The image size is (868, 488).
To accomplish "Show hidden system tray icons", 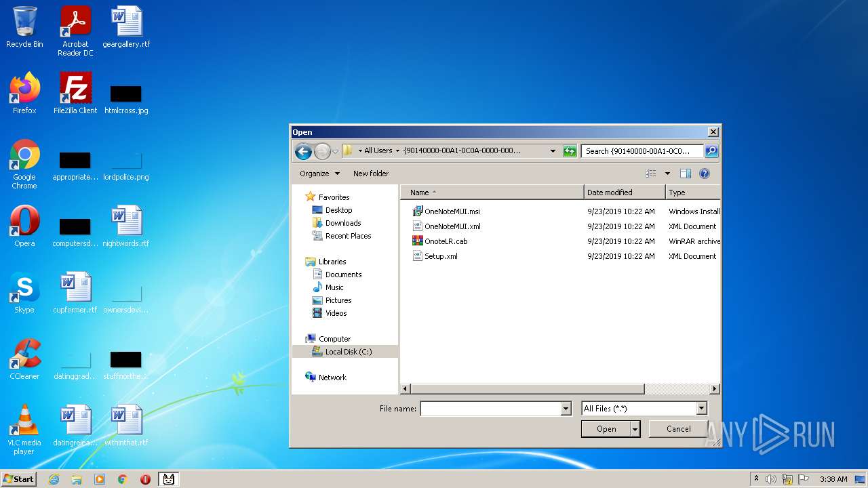I will (x=756, y=479).
